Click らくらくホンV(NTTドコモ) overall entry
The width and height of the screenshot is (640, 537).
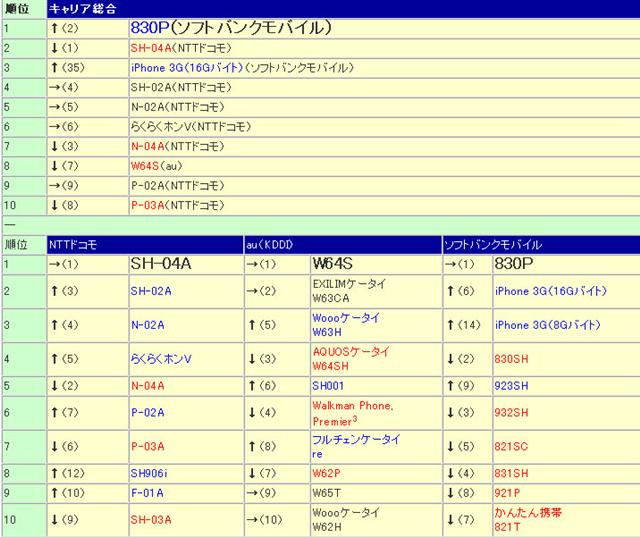(x=191, y=126)
